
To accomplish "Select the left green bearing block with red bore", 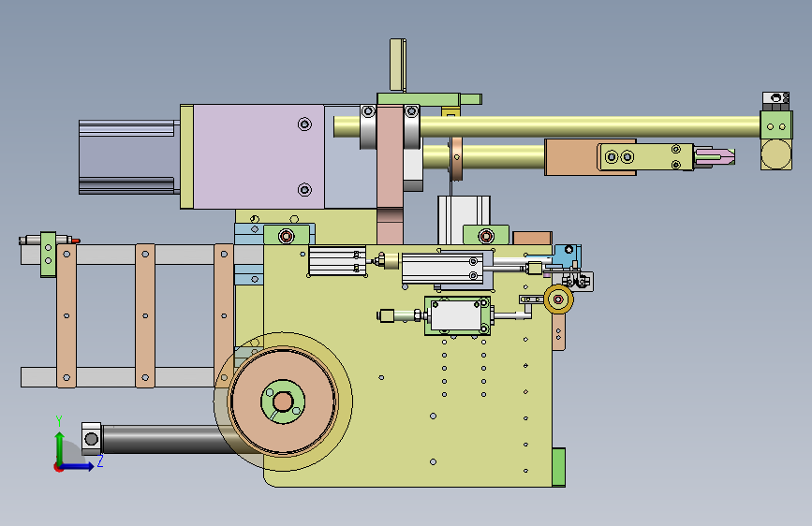I will point(287,236).
